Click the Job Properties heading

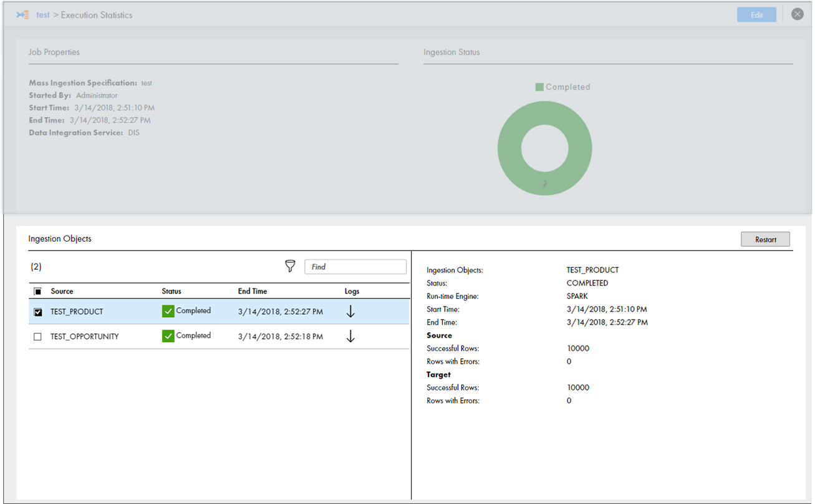pyautogui.click(x=54, y=52)
